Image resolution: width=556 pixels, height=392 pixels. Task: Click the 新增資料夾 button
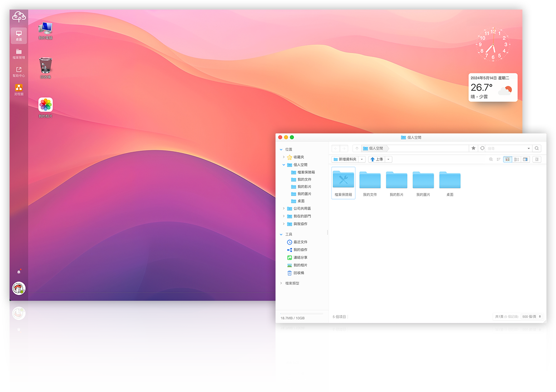[x=345, y=160]
